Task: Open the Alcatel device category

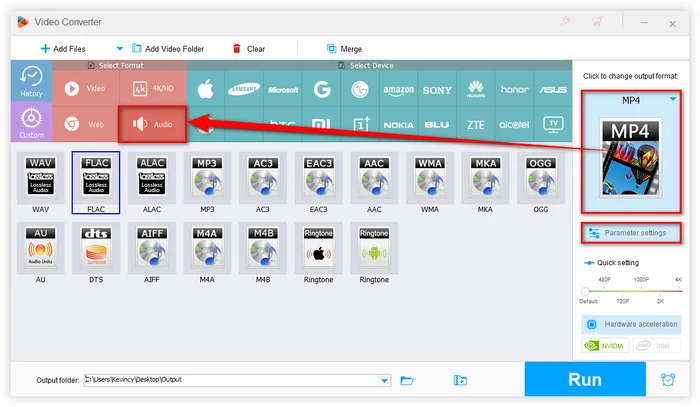Action: click(514, 124)
